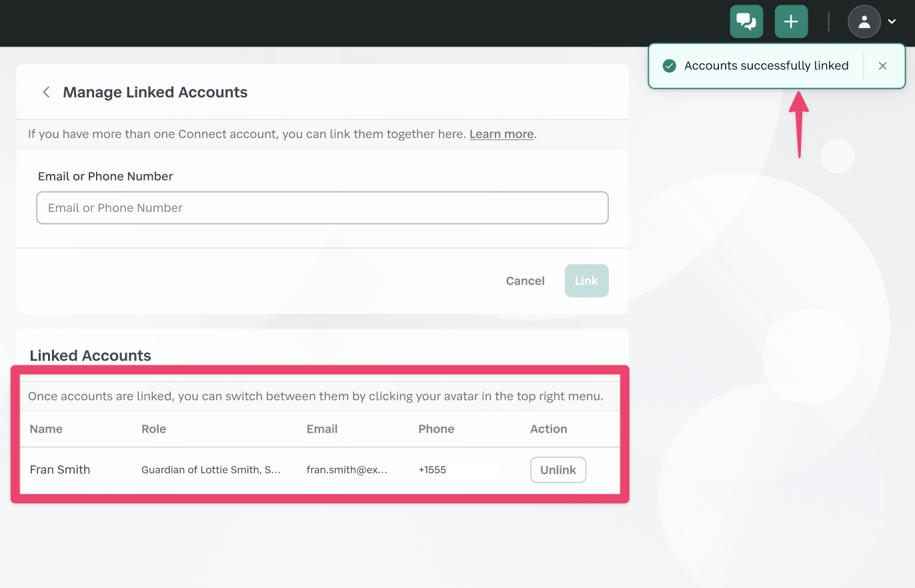The image size is (915, 588).
Task: Click the Accounts successfully linked message
Action: coord(766,66)
